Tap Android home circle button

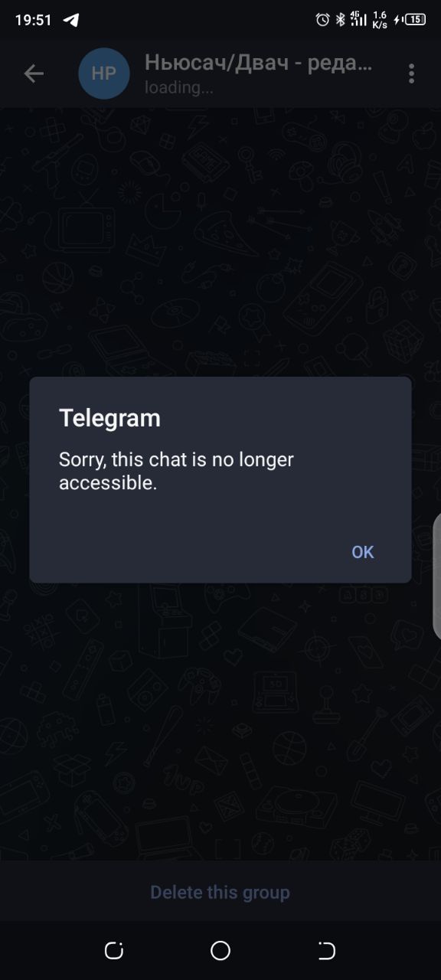[220, 951]
